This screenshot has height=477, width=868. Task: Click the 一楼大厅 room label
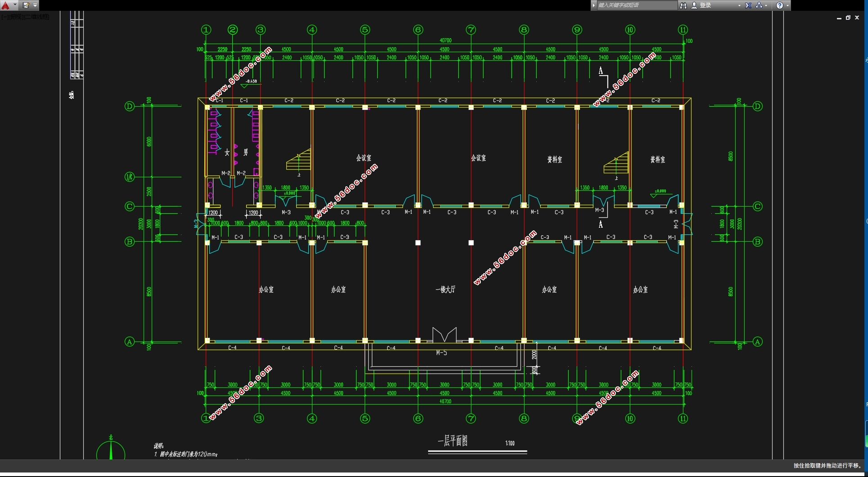coord(445,290)
